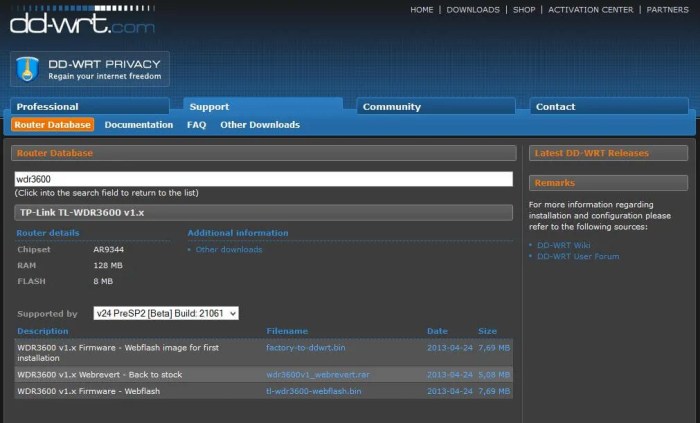Download tl-wdr3600-webflash.bin
The height and width of the screenshot is (423, 700).
[x=313, y=391]
